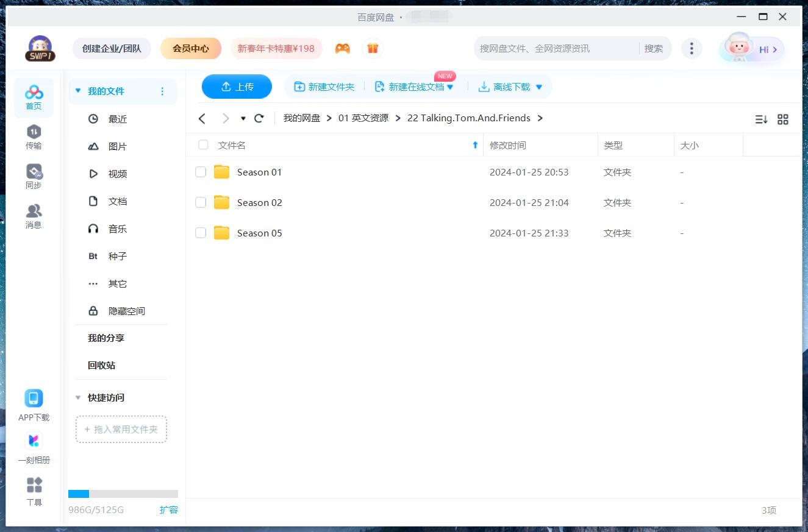This screenshot has height=532, width=808.
Task: Open the 图片 category in sidebar
Action: 117,147
